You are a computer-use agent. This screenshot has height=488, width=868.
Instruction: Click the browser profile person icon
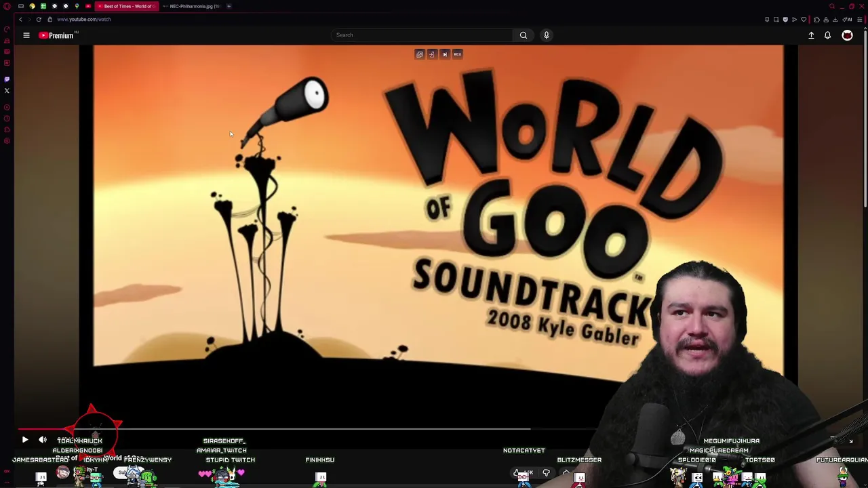point(826,20)
